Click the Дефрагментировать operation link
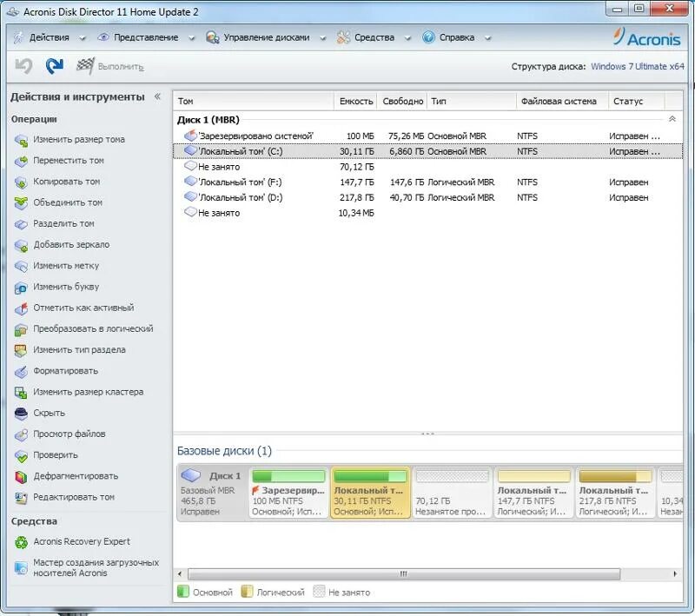This screenshot has height=616, width=695. pos(76,476)
